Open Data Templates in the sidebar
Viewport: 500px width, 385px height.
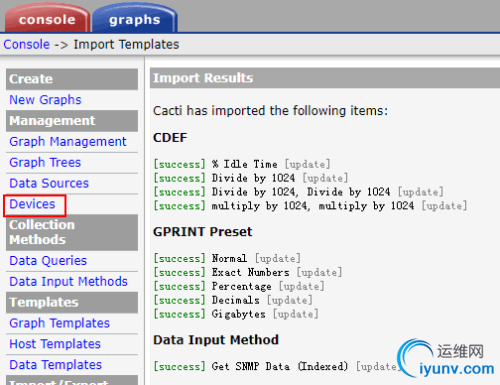pos(55,365)
